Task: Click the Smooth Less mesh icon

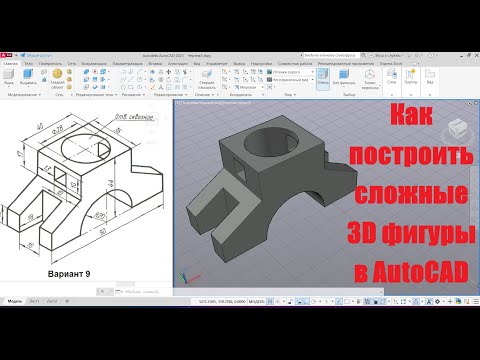Action: pos(69,79)
